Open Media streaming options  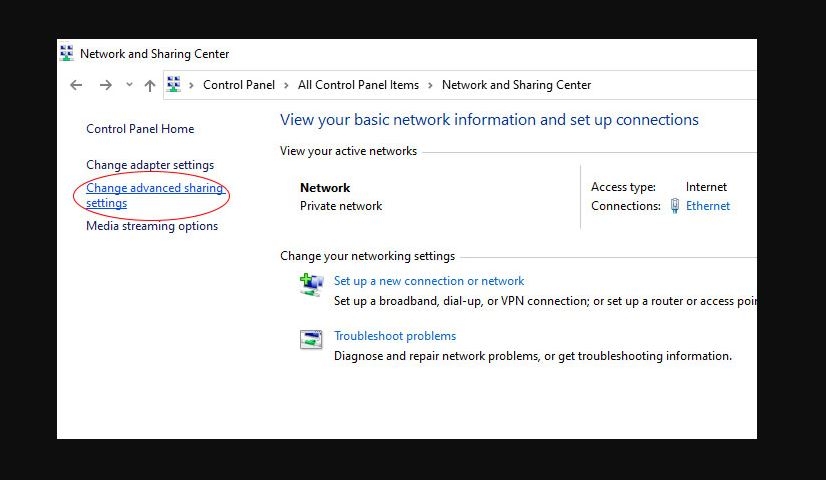point(152,226)
